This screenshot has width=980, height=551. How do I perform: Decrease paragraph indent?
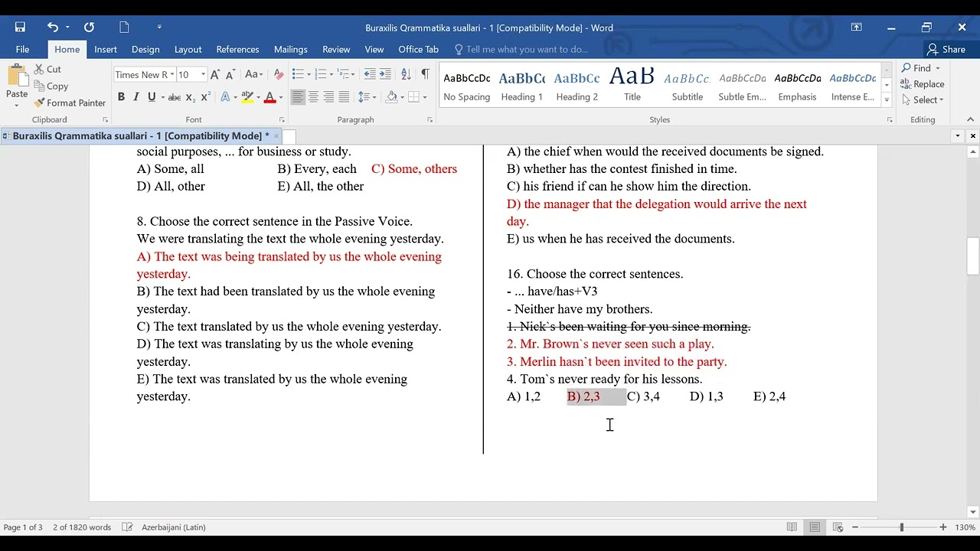(370, 74)
